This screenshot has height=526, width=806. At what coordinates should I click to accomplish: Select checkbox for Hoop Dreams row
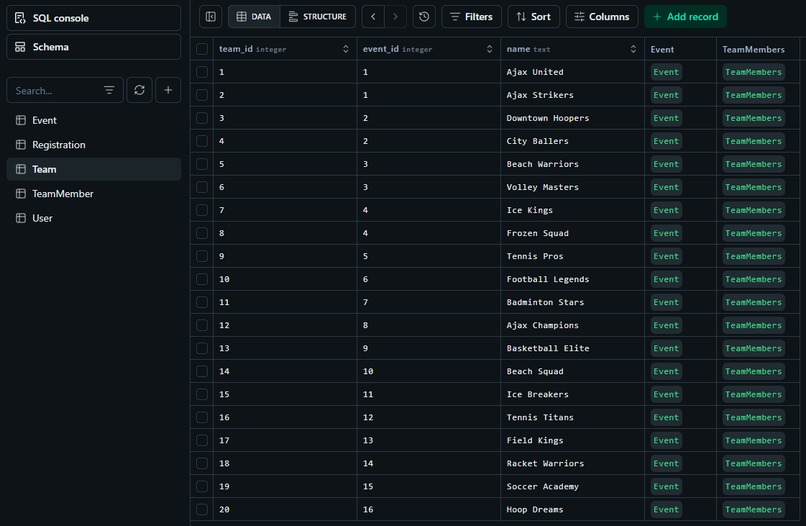click(202, 510)
